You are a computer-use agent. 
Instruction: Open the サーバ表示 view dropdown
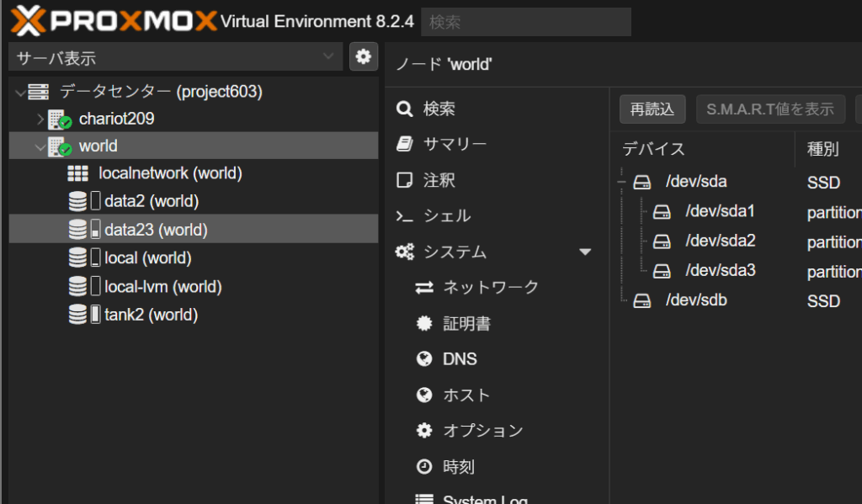coord(175,57)
